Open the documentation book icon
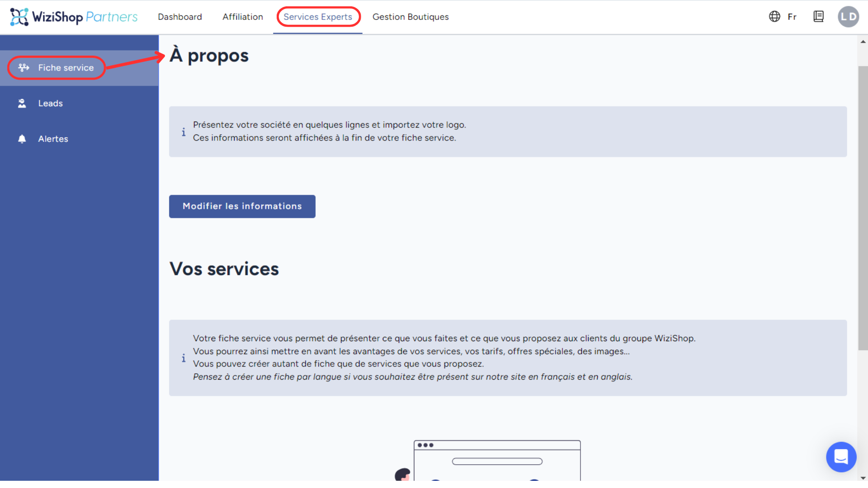 click(818, 17)
